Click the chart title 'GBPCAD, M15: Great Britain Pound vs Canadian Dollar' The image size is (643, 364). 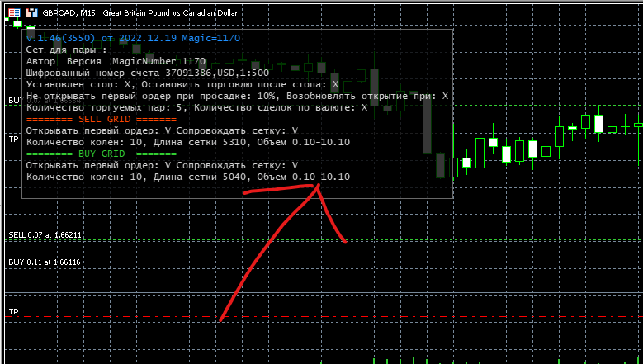pos(139,13)
